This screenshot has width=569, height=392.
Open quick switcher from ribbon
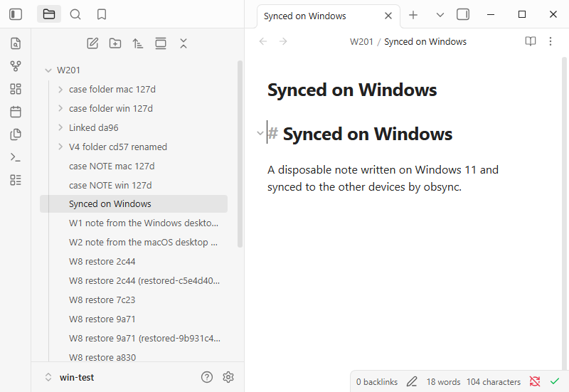point(16,43)
